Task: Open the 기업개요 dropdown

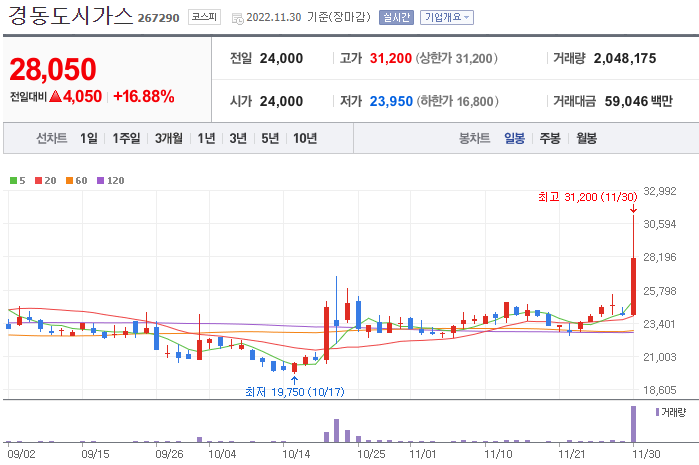Action: click(x=447, y=17)
